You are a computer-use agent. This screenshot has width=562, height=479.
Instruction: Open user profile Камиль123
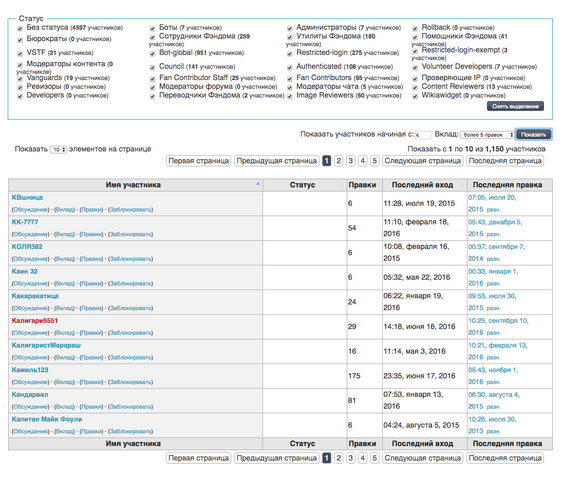click(x=30, y=370)
